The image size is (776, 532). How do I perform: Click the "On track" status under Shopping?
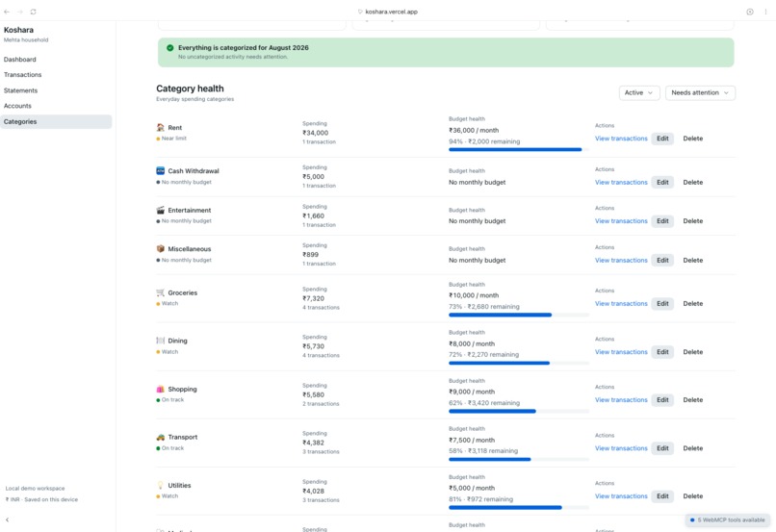(x=170, y=400)
